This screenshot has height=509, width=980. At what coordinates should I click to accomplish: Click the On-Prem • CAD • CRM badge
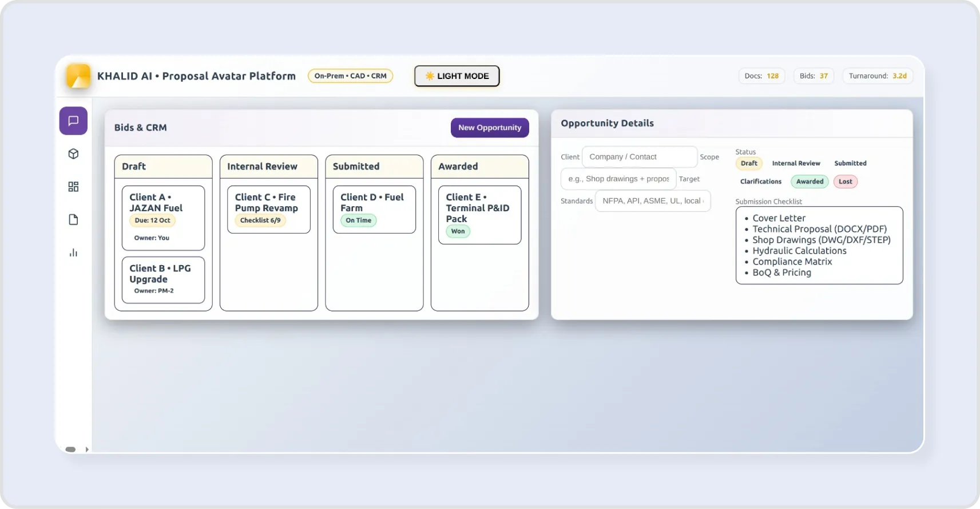point(350,76)
